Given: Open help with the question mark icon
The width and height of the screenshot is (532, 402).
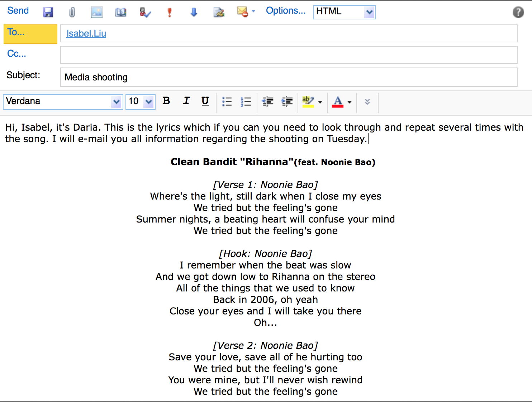Looking at the screenshot, I should point(518,12).
